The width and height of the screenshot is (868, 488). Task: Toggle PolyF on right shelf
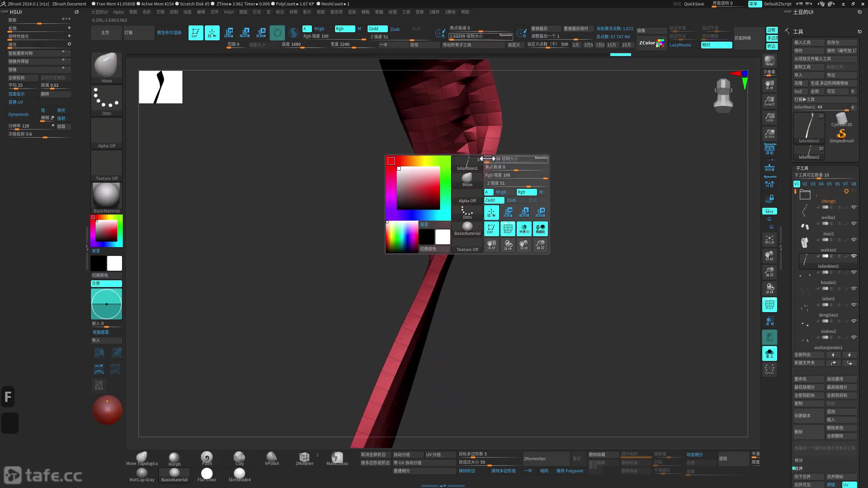[769, 305]
